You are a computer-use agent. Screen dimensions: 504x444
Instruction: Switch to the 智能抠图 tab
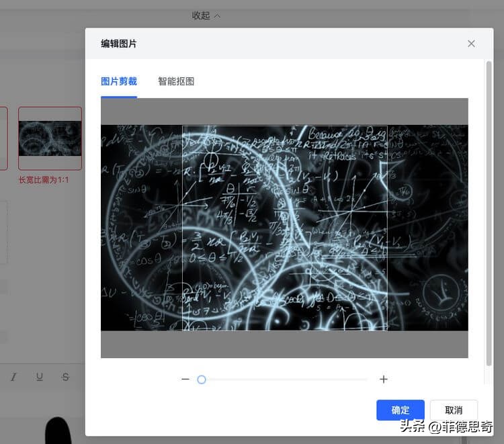(x=176, y=81)
